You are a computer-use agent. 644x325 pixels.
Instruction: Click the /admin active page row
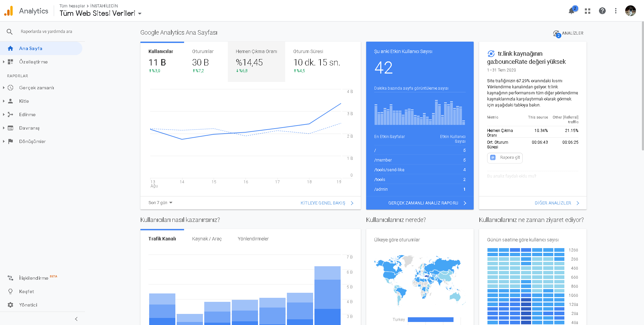click(420, 189)
